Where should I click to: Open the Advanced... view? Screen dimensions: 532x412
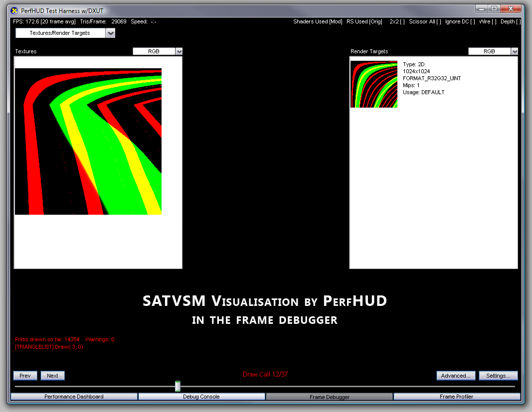[x=456, y=375]
